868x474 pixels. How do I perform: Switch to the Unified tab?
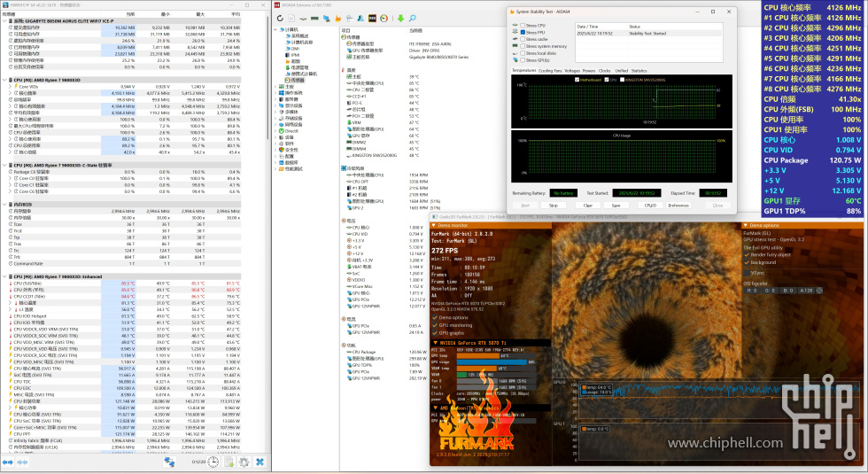click(622, 71)
